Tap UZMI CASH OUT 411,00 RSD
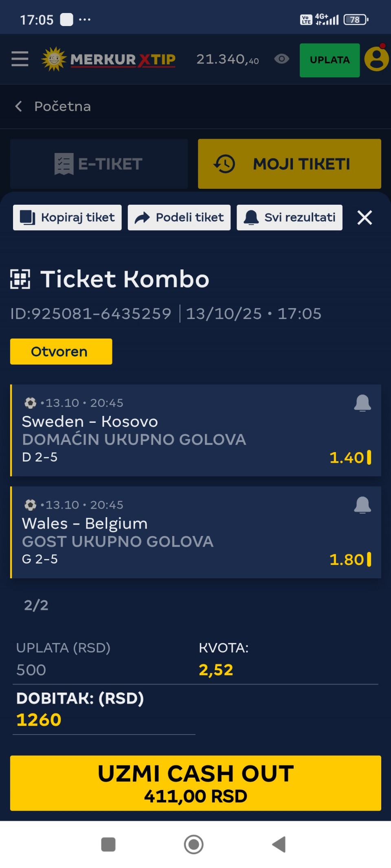This screenshot has height=868, width=391. [195, 783]
